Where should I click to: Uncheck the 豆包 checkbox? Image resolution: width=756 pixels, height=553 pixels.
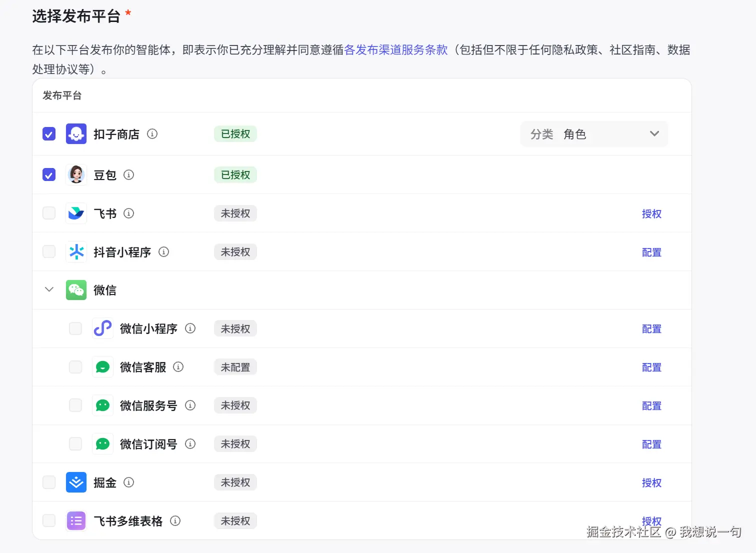[x=49, y=175]
